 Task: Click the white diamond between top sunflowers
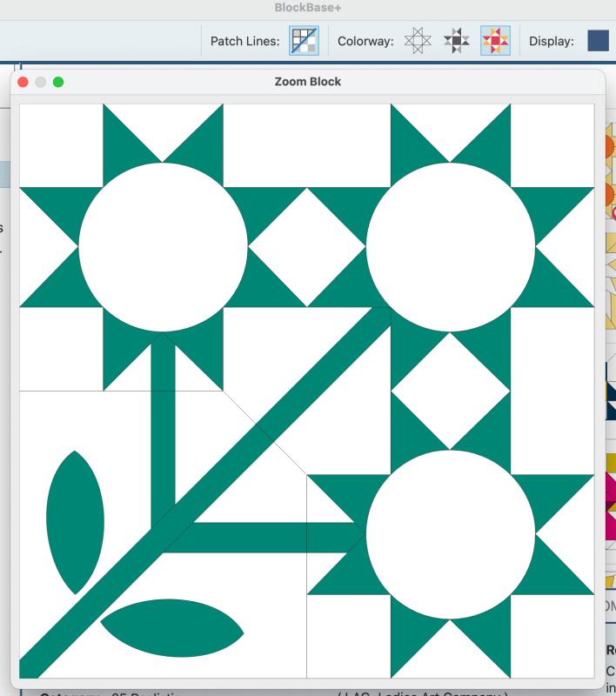pyautogui.click(x=307, y=248)
